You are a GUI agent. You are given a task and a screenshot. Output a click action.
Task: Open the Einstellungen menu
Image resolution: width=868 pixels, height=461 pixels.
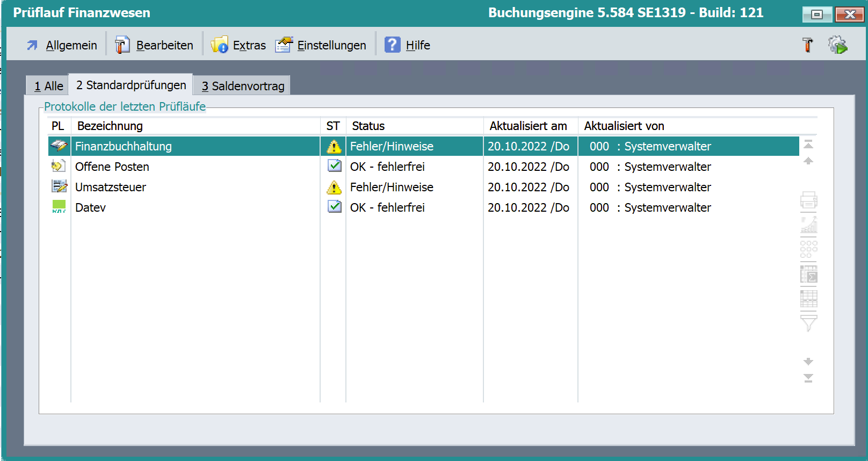(321, 45)
